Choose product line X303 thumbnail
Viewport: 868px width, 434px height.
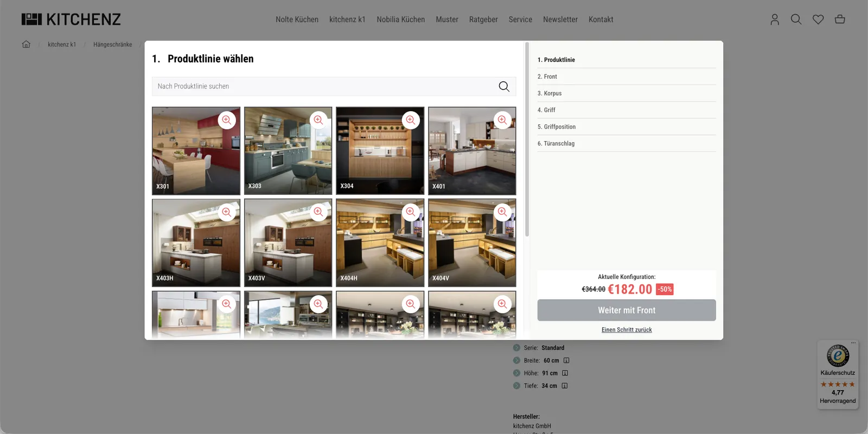click(288, 151)
